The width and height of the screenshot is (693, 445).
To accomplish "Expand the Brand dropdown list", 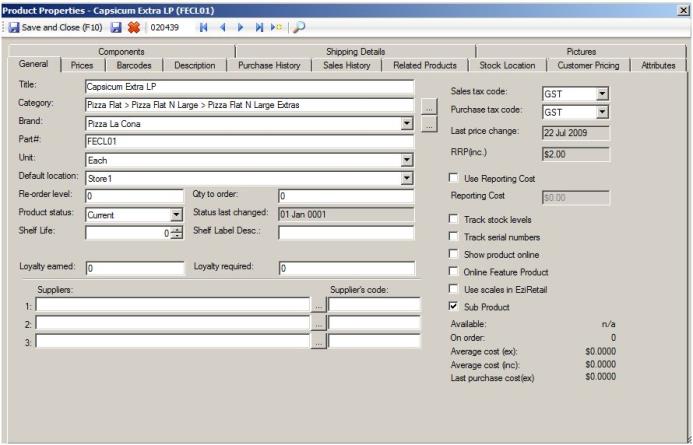I will point(406,123).
